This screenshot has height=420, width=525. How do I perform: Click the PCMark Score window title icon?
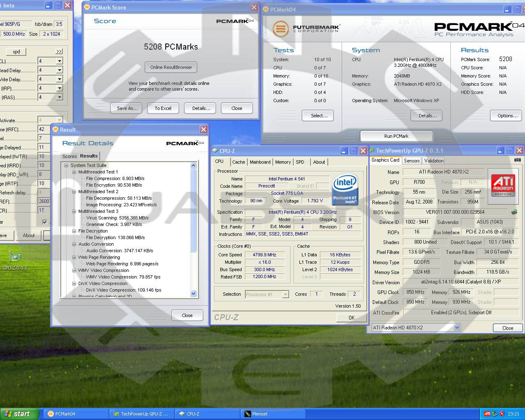tap(87, 7)
